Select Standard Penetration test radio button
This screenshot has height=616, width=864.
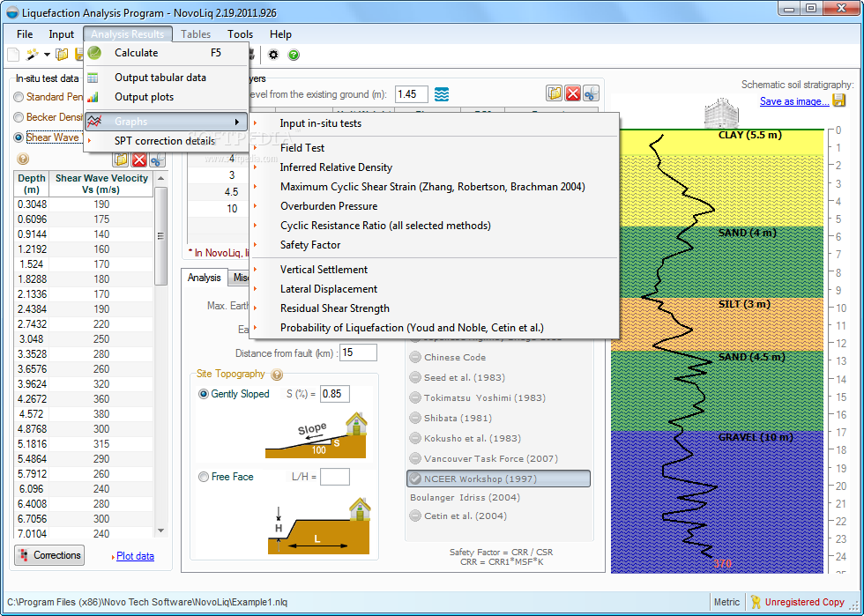[x=19, y=97]
